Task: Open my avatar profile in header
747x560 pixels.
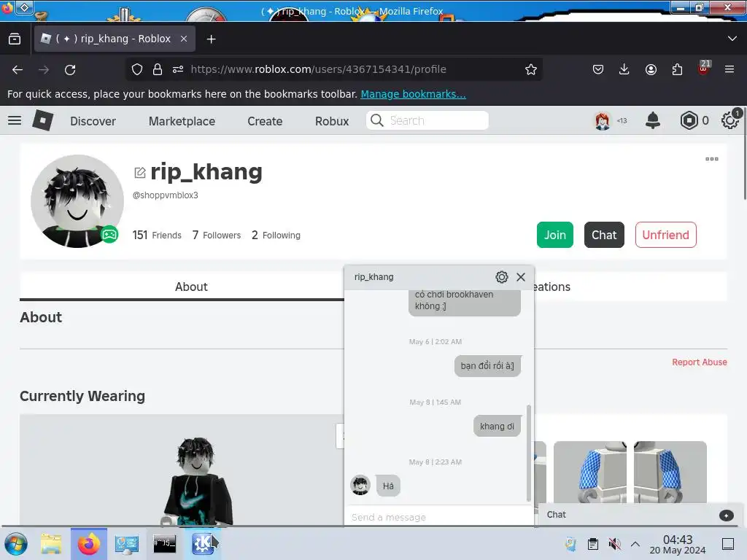Action: [x=602, y=120]
